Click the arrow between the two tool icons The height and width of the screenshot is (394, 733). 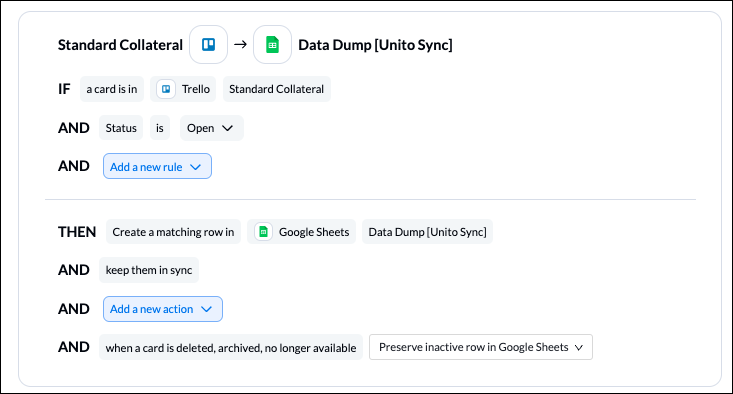[x=240, y=44]
